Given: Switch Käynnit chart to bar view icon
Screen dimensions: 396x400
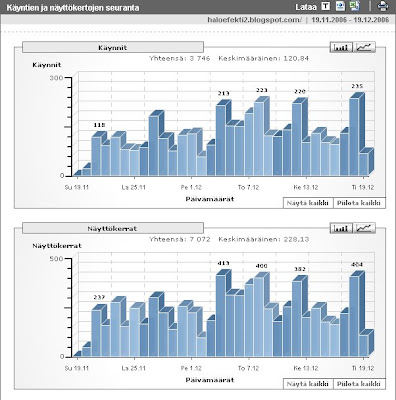Looking at the screenshot, I should (x=342, y=47).
